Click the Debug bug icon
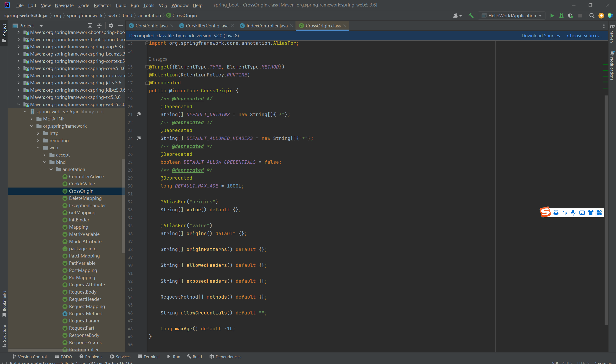The image size is (616, 364). [561, 16]
